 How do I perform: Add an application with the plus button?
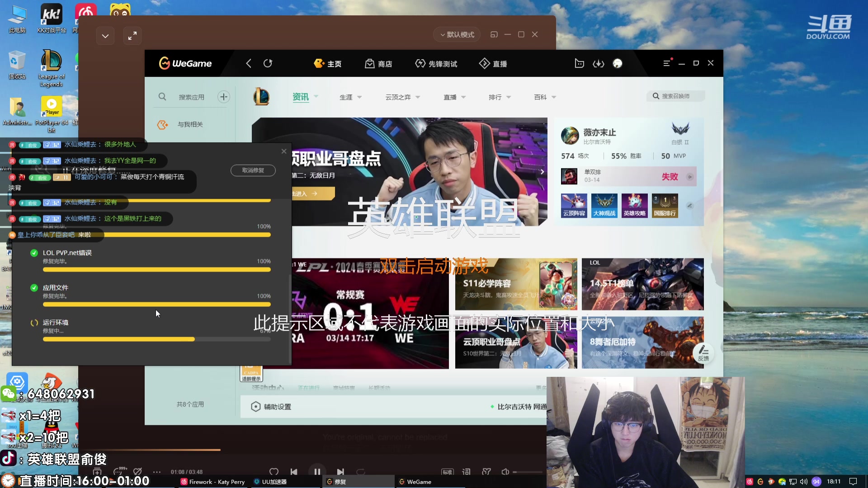(x=224, y=97)
